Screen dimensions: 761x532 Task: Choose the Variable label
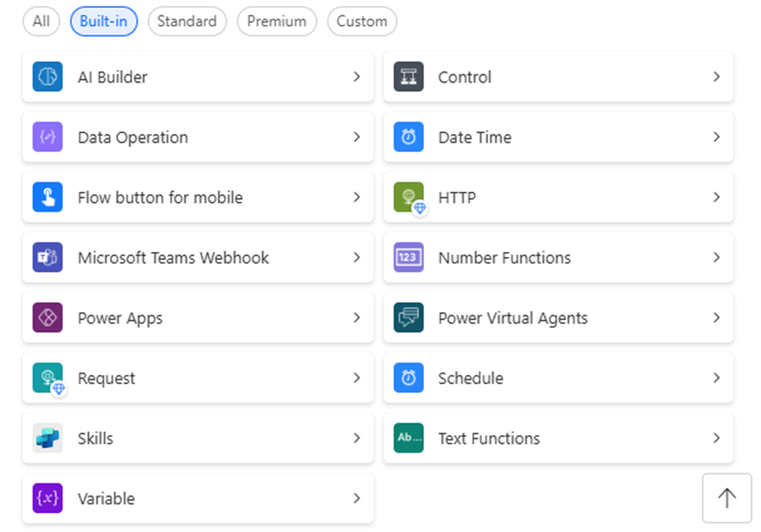(x=106, y=498)
